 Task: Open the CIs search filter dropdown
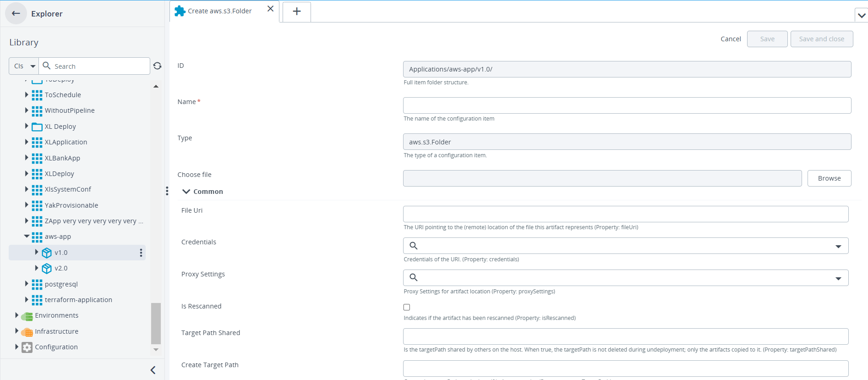coord(24,66)
